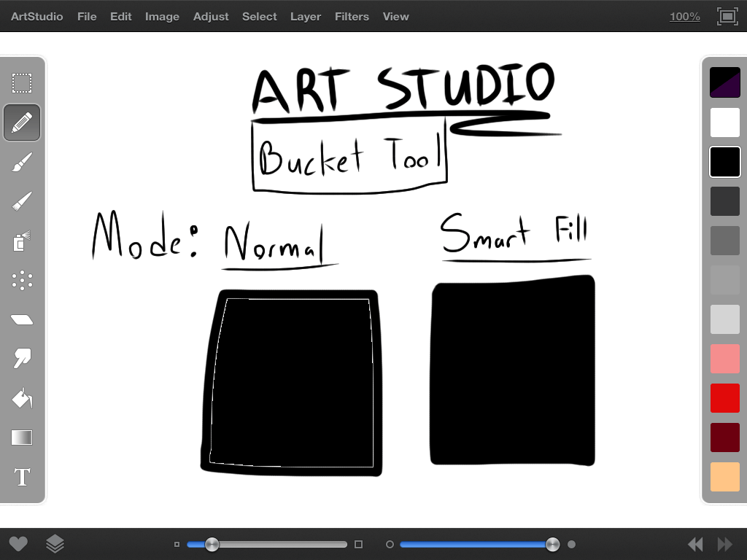Select the rectangular marquee selection tool
Screen dimensions: 747x560
[22, 83]
